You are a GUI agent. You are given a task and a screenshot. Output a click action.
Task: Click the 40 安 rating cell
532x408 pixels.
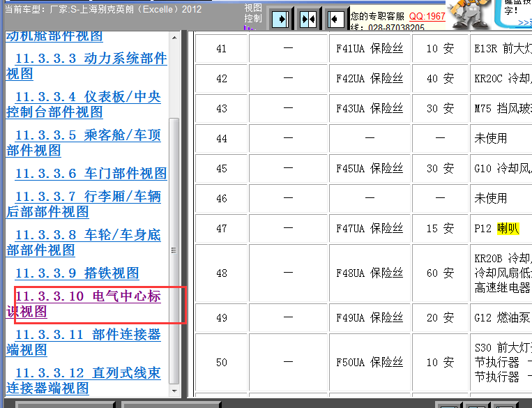click(x=440, y=78)
